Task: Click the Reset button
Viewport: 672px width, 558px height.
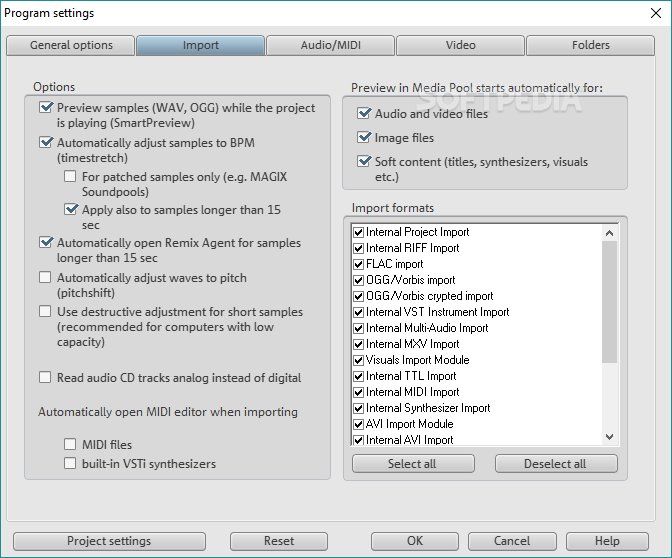Action: pos(279,541)
